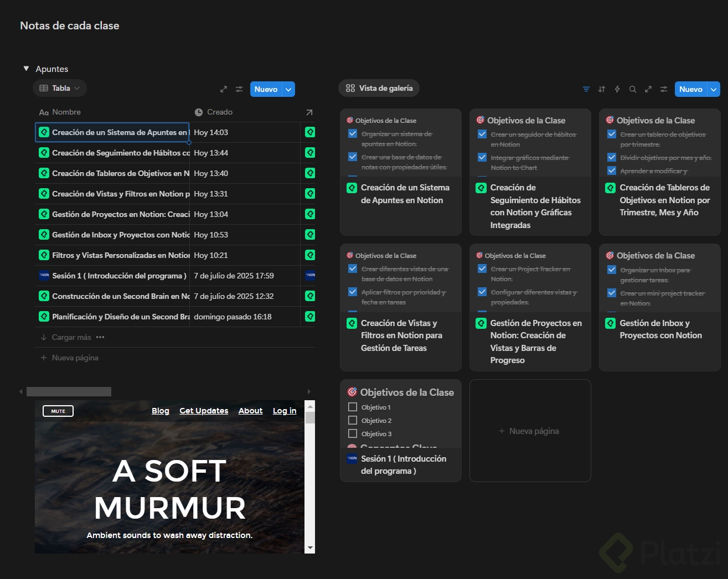Image resolution: width=728 pixels, height=579 pixels.
Task: Click the arrow icon column header in table
Action: 309,112
